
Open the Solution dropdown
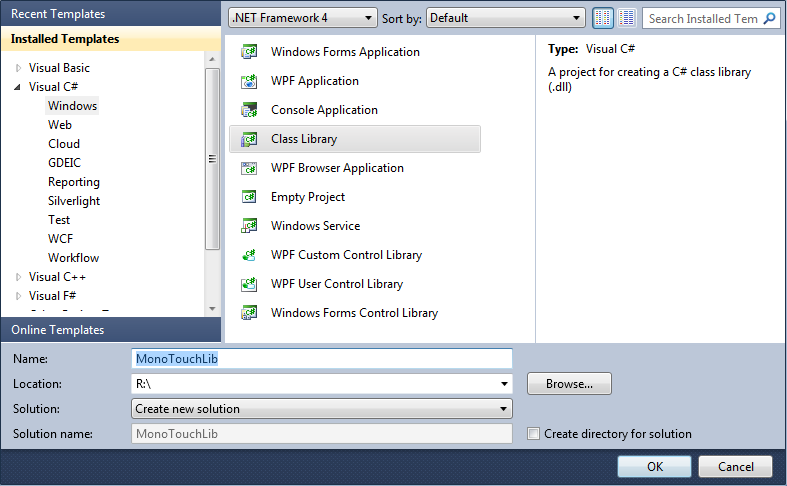[x=321, y=409]
